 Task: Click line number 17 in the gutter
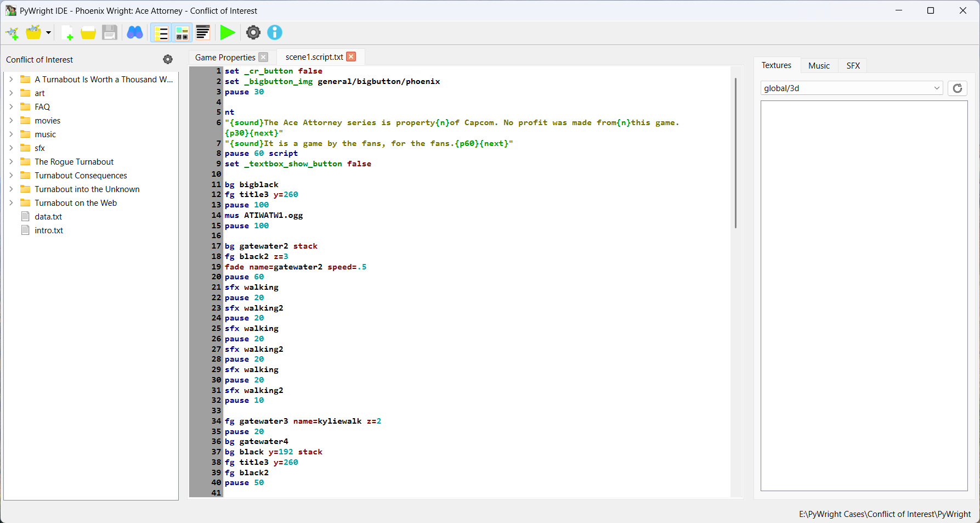pos(216,246)
